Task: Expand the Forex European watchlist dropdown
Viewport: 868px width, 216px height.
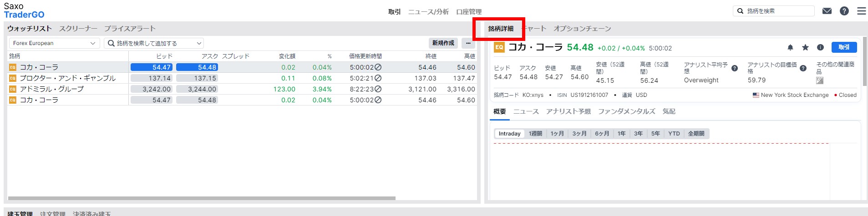Action: 54,43
